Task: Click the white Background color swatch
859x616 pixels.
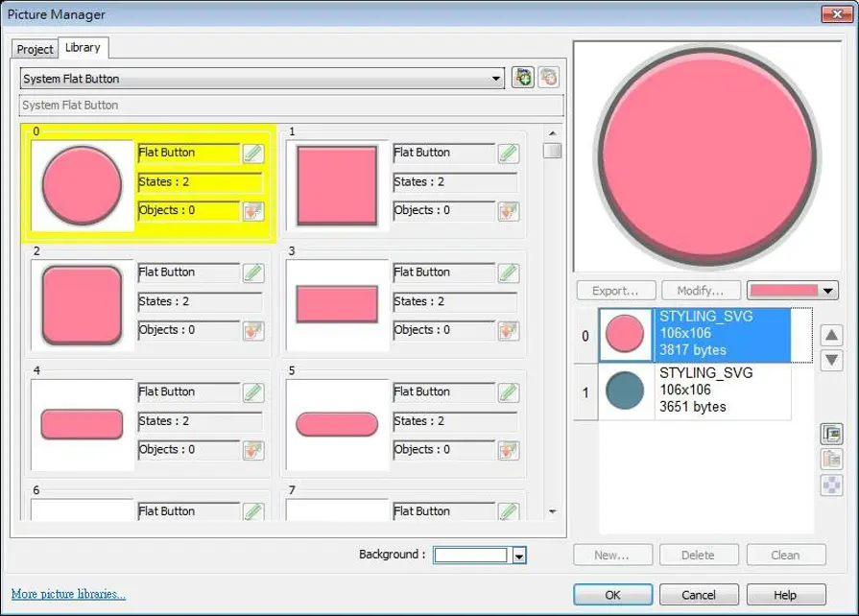Action: pos(471,556)
